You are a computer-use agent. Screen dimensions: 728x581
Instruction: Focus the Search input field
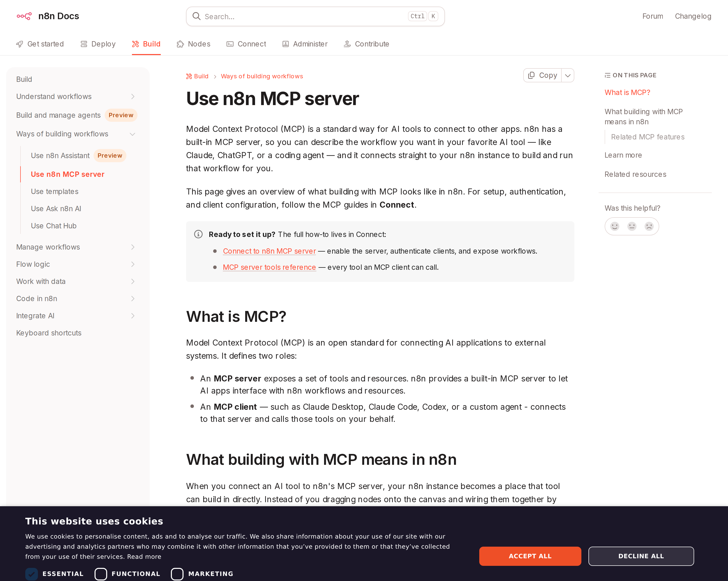point(315,16)
